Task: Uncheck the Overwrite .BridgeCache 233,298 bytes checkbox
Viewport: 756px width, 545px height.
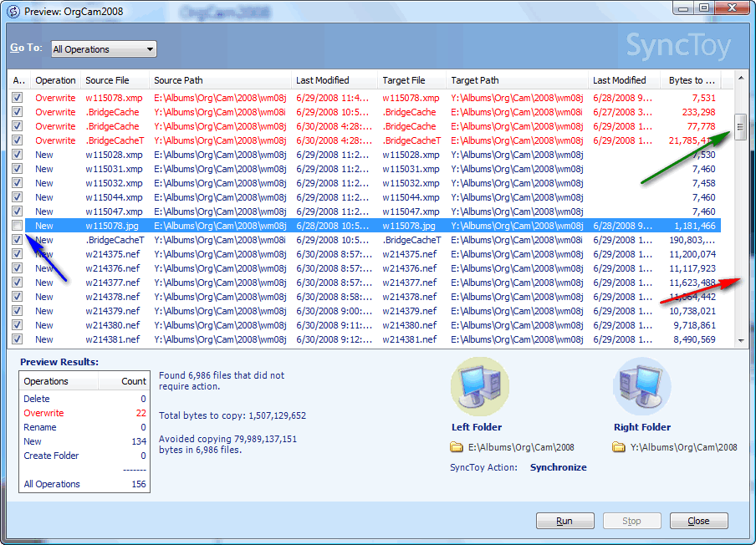Action: coord(18,112)
